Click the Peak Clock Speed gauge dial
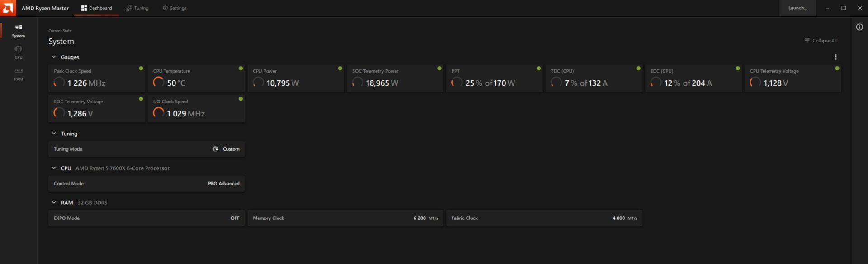The image size is (868, 264). click(59, 82)
